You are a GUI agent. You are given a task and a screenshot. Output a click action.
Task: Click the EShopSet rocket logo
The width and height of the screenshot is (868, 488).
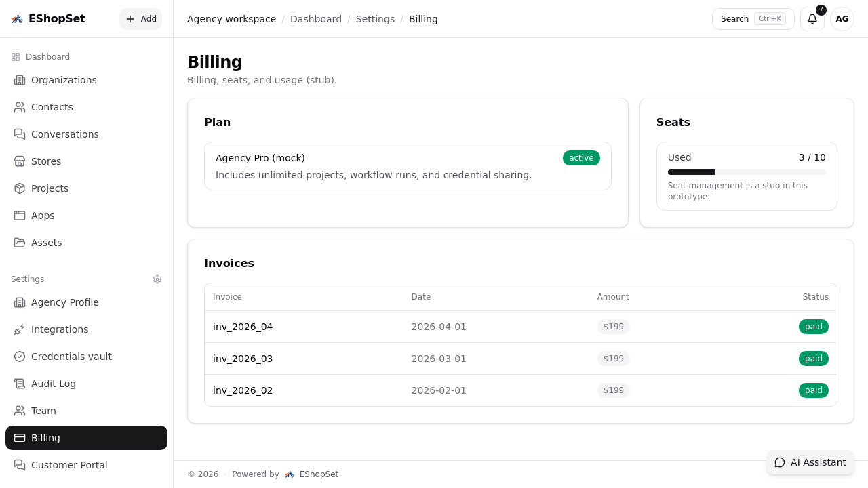pos(17,19)
